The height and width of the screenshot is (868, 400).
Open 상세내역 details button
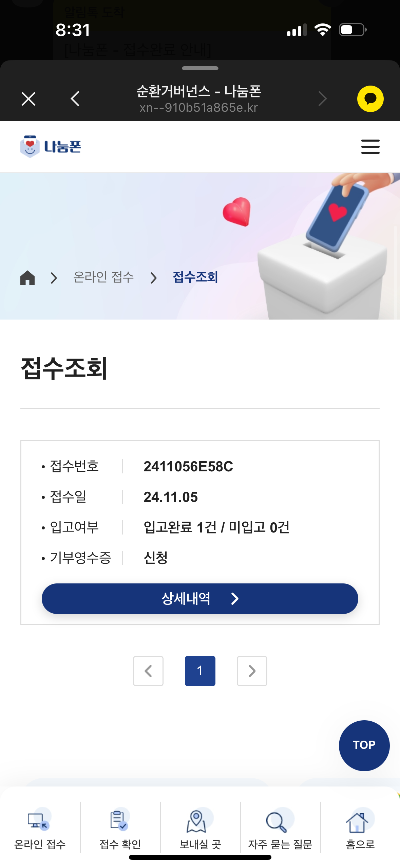pyautogui.click(x=200, y=599)
